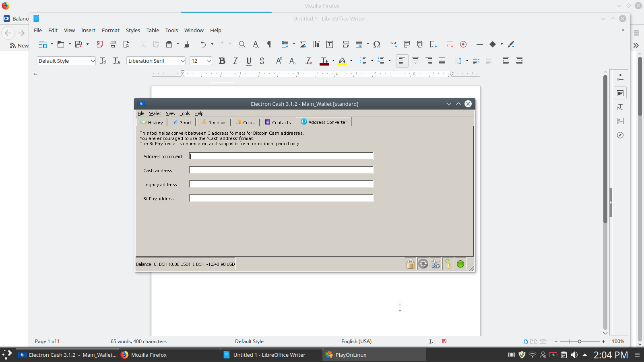Screen dimensions: 644x362
Task: Select the Insert Line tool
Action: 479,44
